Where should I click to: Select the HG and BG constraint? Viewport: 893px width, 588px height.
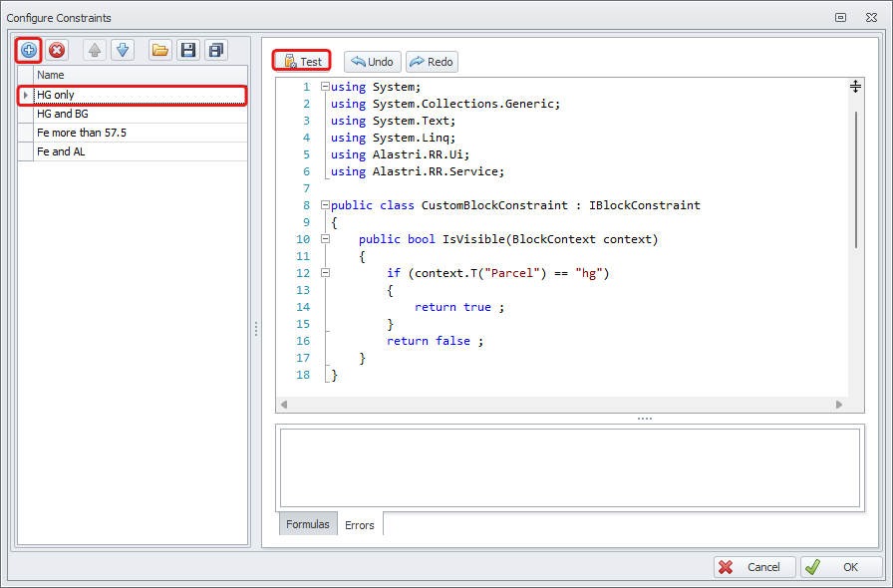click(x=63, y=114)
